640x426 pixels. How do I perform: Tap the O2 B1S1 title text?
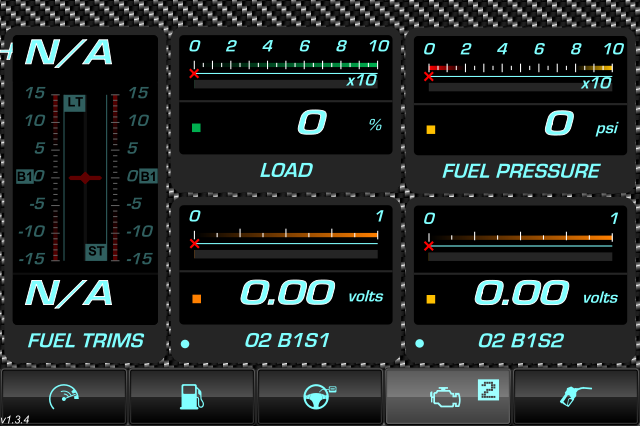point(287,340)
